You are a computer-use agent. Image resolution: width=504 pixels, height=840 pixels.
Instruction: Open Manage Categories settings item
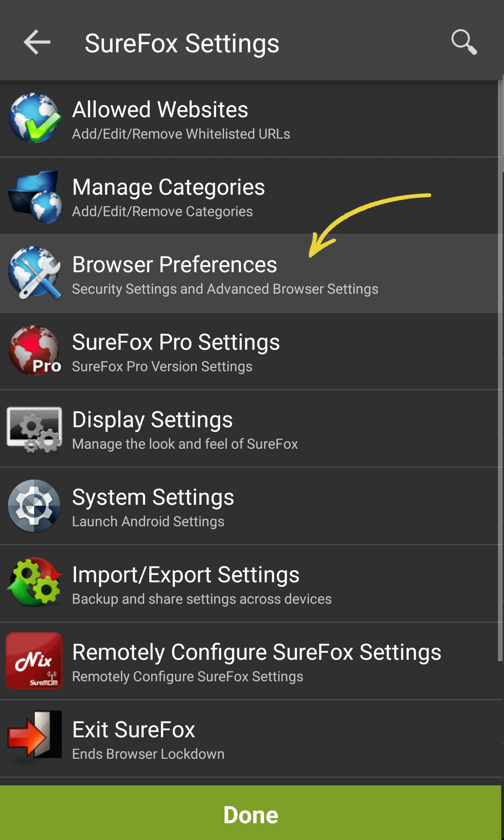point(251,196)
